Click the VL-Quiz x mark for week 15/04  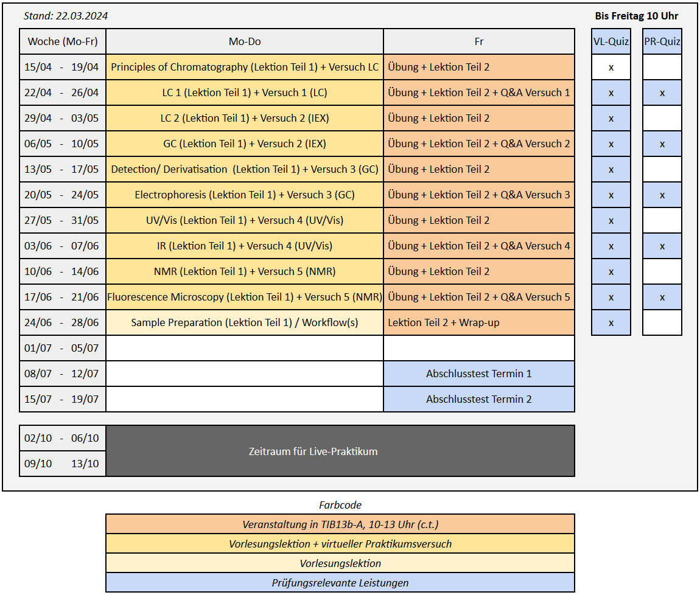pyautogui.click(x=611, y=67)
